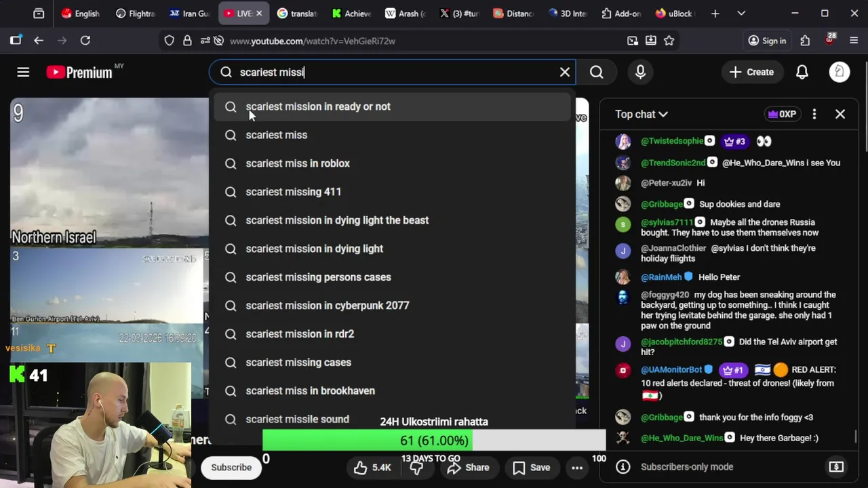The height and width of the screenshot is (488, 868).
Task: Start voice search with microphone
Action: 640,72
